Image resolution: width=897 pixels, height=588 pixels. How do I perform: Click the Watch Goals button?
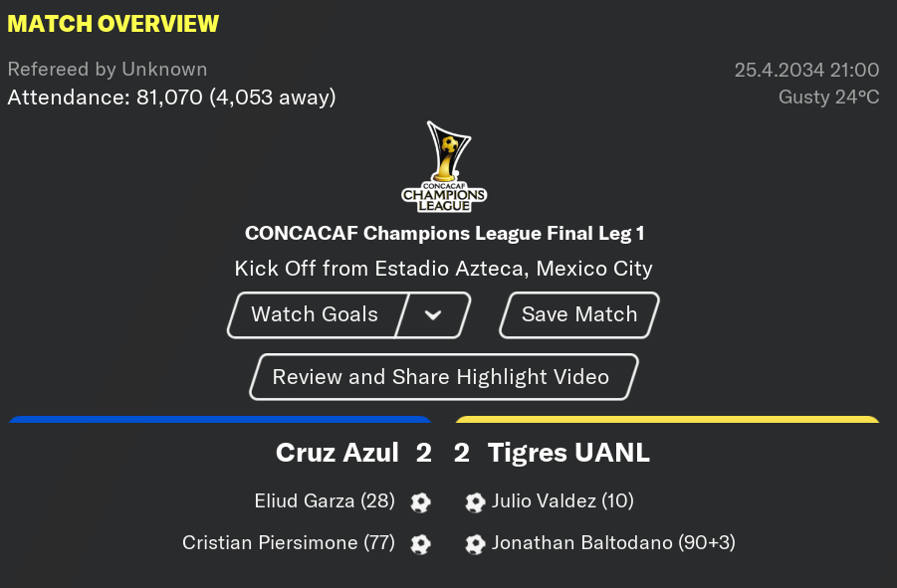click(315, 314)
